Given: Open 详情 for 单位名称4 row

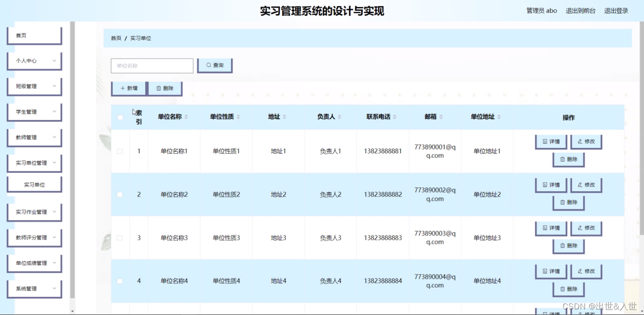Looking at the screenshot, I should (x=551, y=271).
